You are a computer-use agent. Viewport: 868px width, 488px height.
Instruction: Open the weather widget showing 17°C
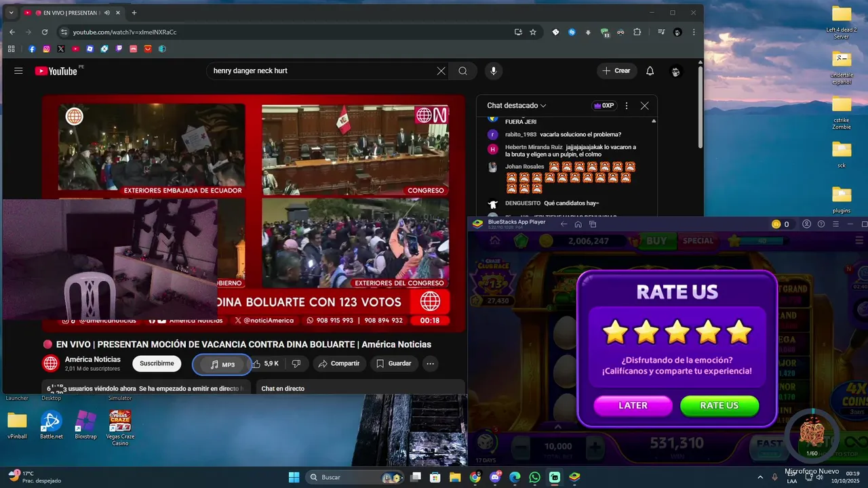click(35, 477)
